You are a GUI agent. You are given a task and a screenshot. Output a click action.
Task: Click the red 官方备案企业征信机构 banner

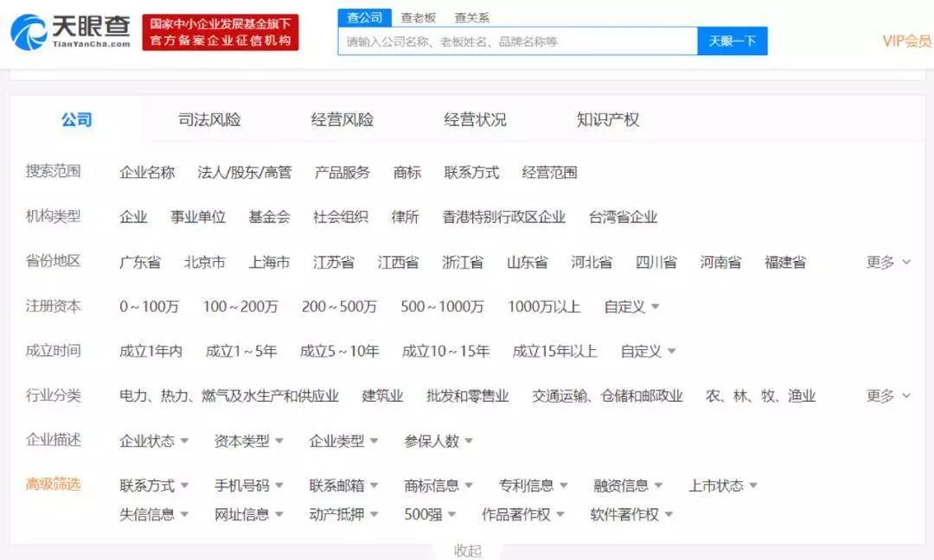pyautogui.click(x=221, y=32)
